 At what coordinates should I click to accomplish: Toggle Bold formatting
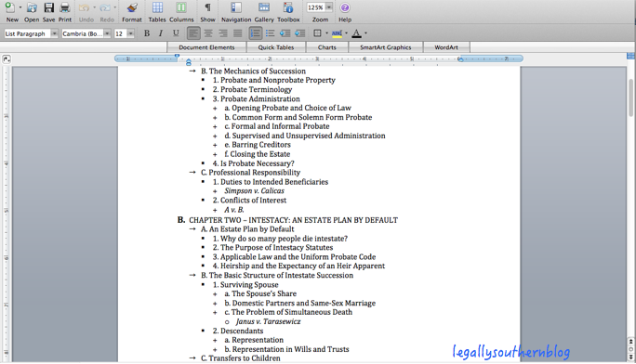point(147,33)
